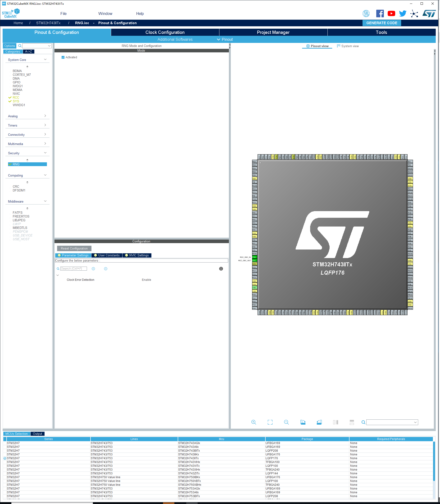Click the ST logo in the top right
This screenshot has height=504, width=440.
pos(429,14)
